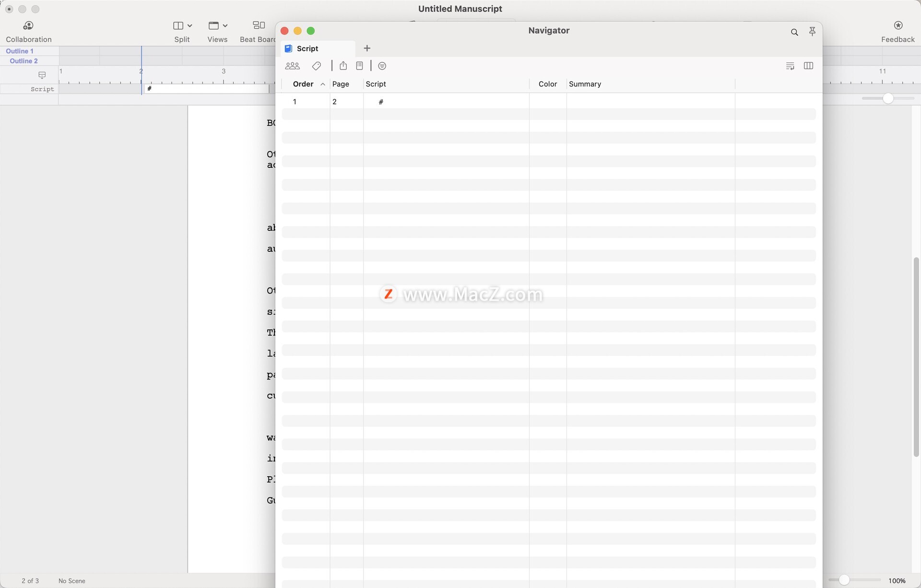This screenshot has height=588, width=921.
Task: Pin the Navigator window
Action: (x=812, y=32)
